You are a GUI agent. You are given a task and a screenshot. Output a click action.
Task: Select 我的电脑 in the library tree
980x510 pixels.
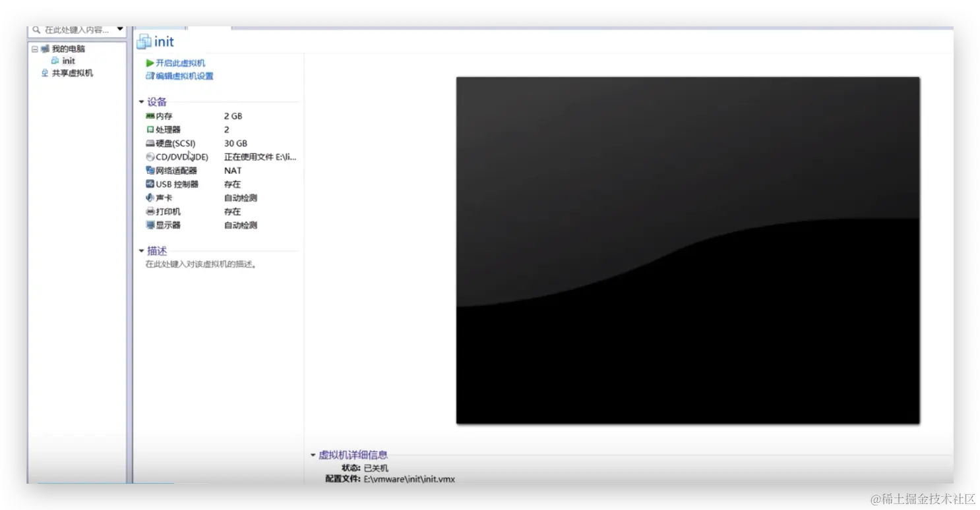(69, 49)
